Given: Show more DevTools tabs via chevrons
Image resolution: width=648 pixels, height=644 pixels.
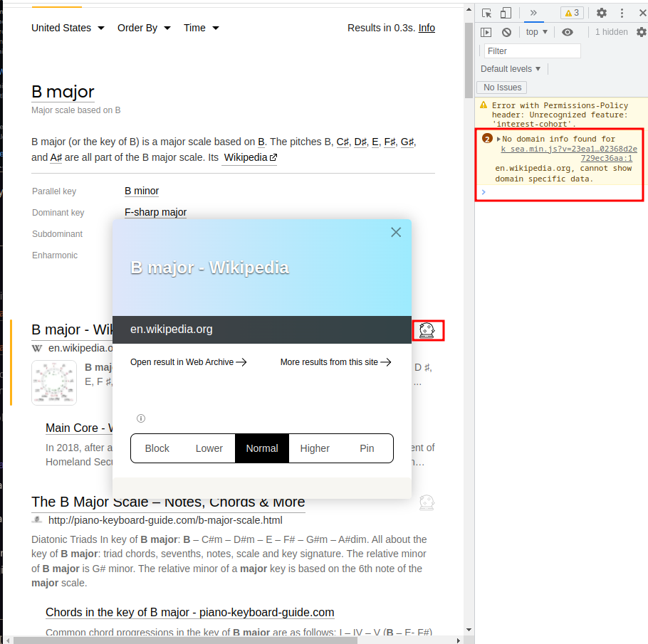Looking at the screenshot, I should coord(533,13).
